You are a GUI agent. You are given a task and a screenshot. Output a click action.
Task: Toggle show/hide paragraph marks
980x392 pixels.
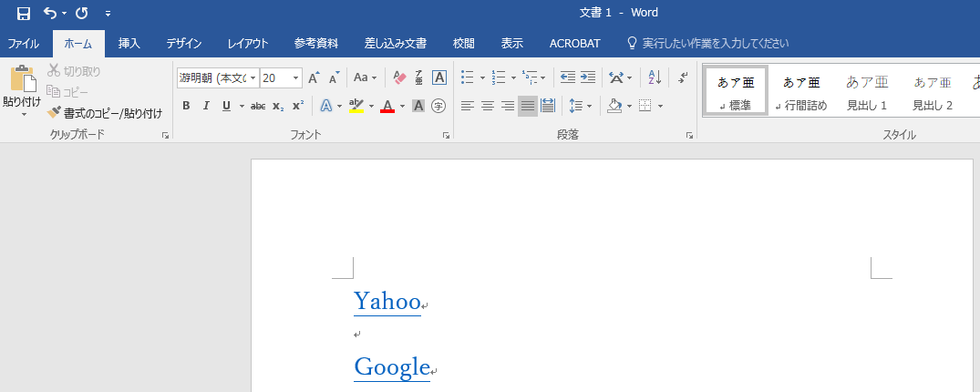click(x=683, y=77)
